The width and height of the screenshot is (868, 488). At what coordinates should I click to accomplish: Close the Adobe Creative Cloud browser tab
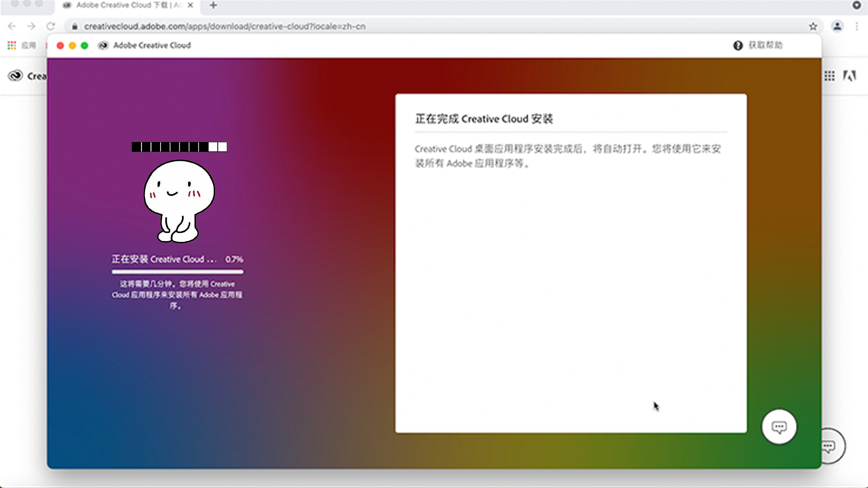[190, 5]
